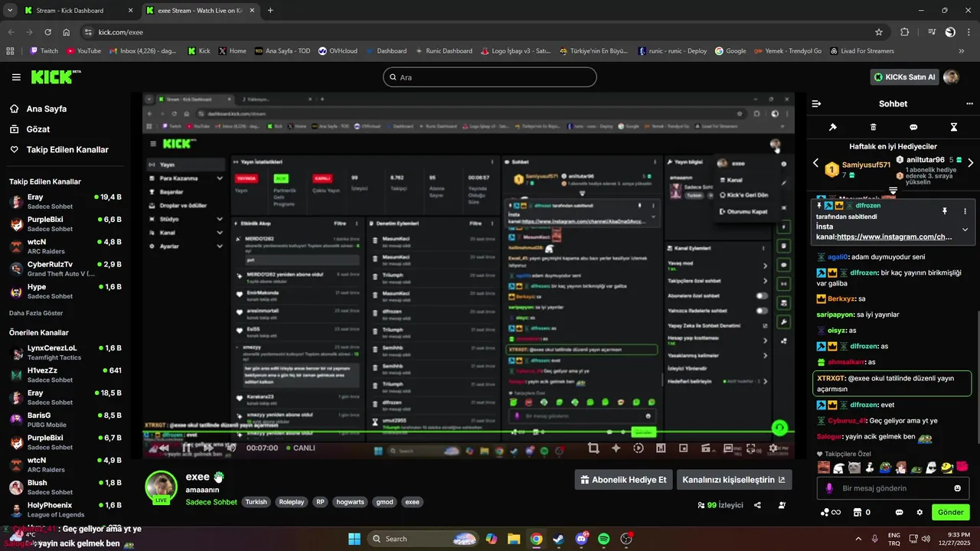This screenshot has width=980, height=551.
Task: Open the chat identity bubble beside gear
Action: click(900, 512)
